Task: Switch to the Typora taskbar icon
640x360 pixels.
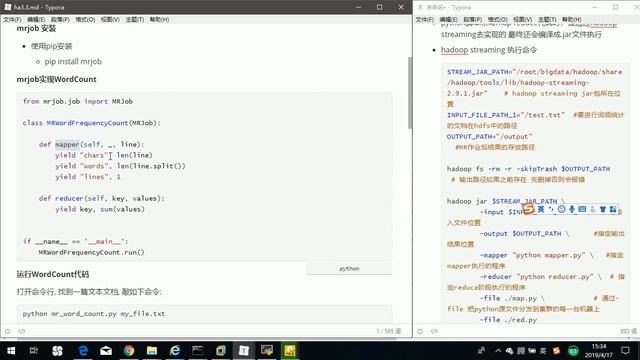Action: pos(244,351)
